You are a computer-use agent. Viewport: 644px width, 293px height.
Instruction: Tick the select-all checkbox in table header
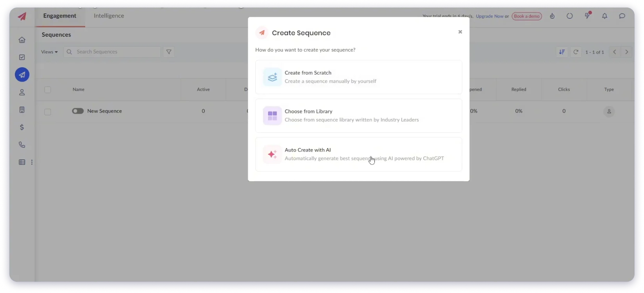[x=48, y=90]
